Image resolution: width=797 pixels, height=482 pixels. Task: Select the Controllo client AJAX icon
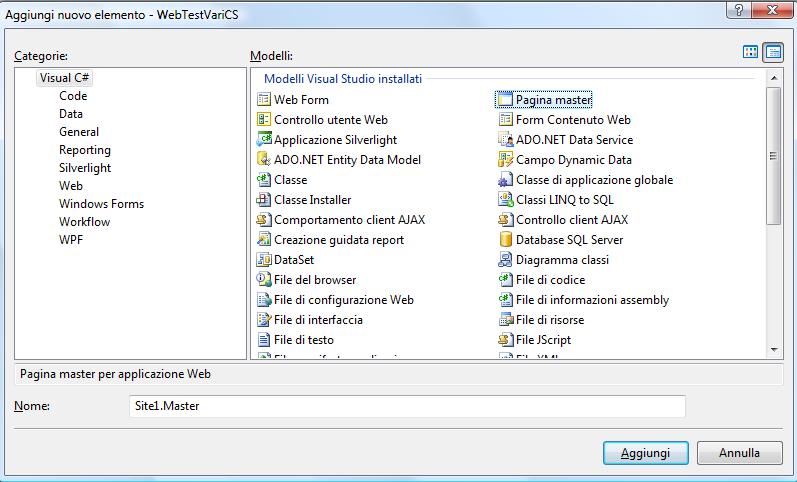tap(505, 220)
